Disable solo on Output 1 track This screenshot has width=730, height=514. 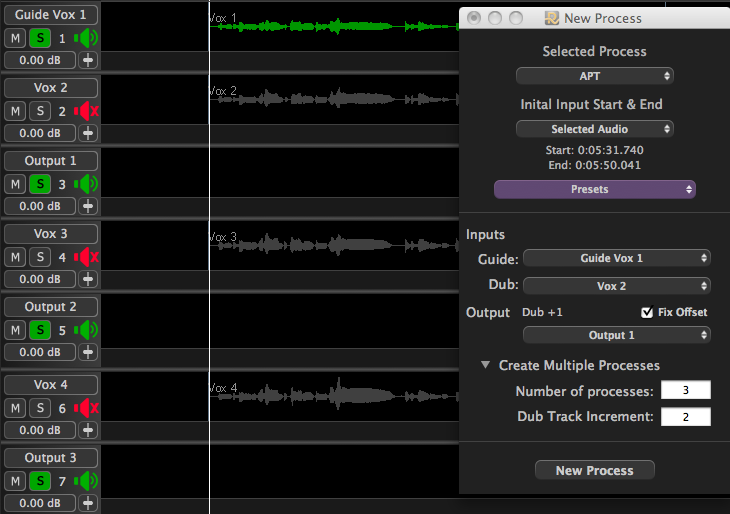click(39, 184)
